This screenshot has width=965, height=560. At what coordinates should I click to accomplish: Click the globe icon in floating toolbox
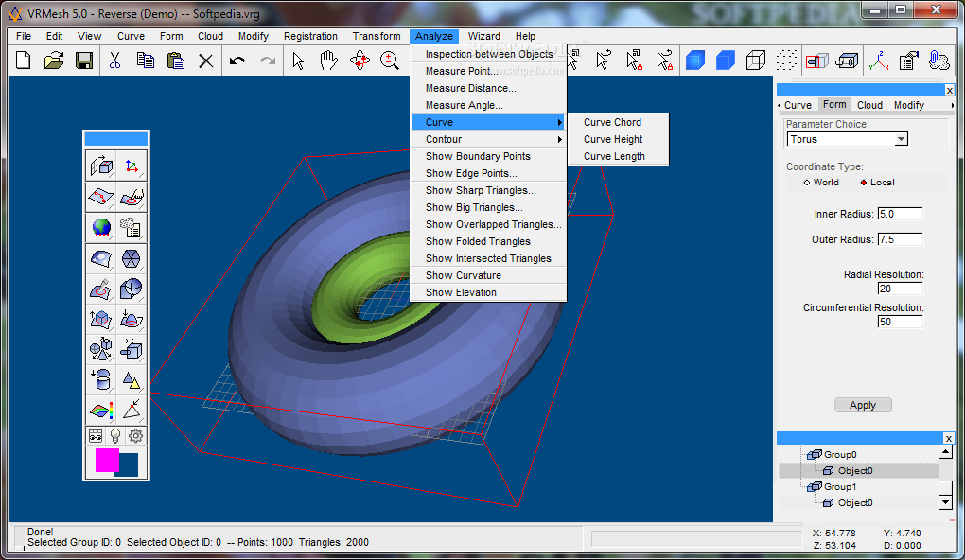click(x=101, y=228)
